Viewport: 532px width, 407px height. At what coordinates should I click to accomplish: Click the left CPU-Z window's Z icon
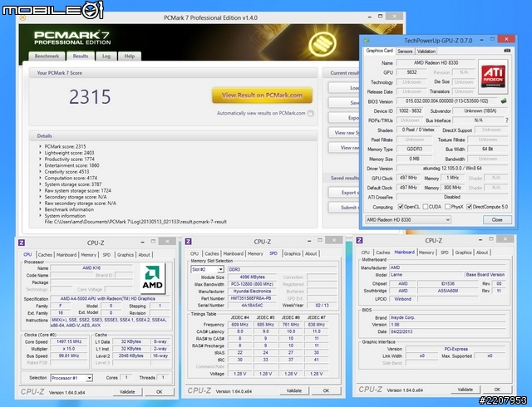pos(22,243)
